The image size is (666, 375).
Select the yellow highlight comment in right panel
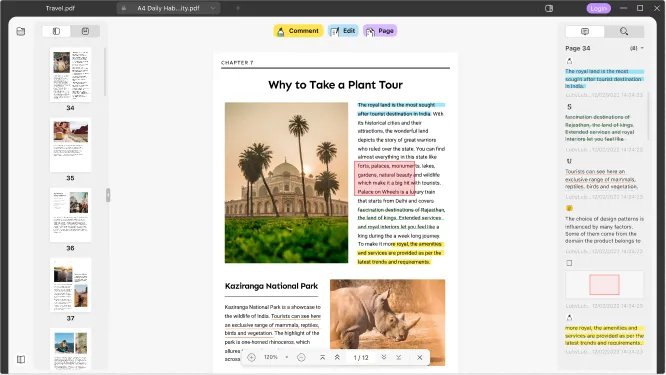click(604, 336)
